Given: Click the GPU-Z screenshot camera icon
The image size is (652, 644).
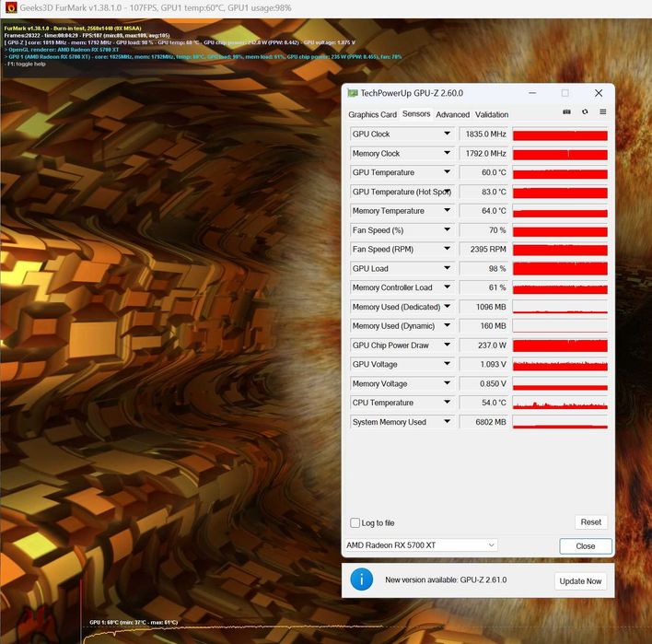Looking at the screenshot, I should pyautogui.click(x=566, y=111).
